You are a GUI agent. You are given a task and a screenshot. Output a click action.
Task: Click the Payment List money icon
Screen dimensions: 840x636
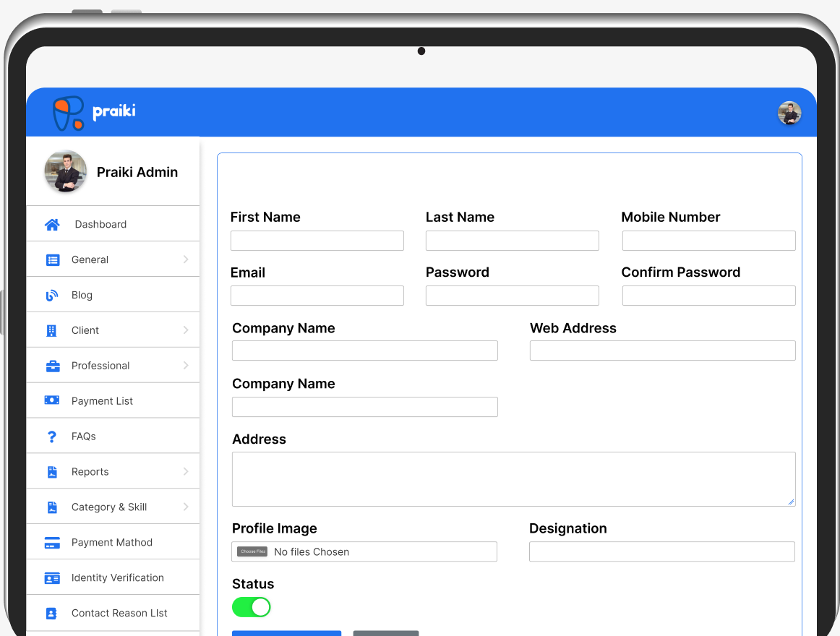[x=52, y=400]
